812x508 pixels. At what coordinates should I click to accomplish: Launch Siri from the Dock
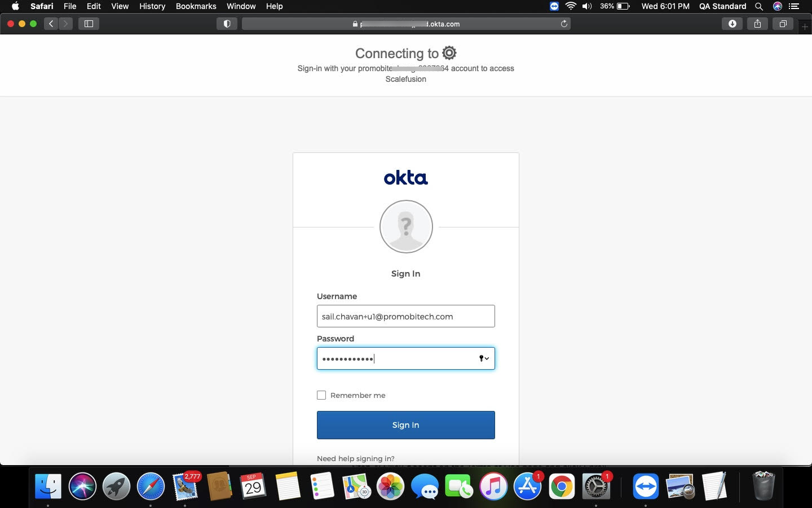click(x=82, y=486)
